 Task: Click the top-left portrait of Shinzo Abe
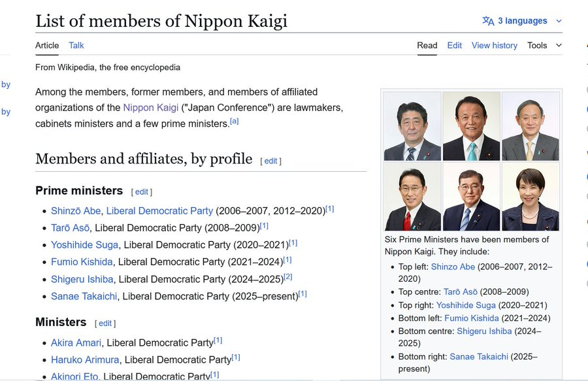pyautogui.click(x=412, y=126)
